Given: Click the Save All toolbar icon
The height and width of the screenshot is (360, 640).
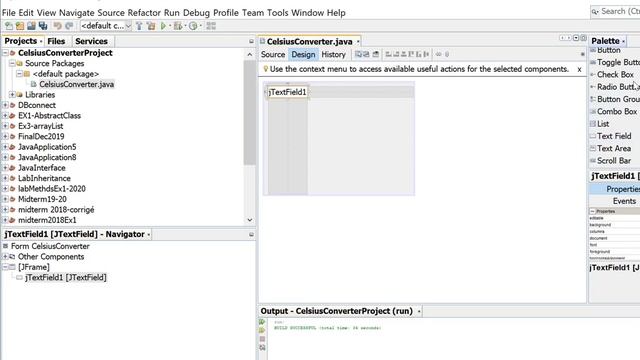Looking at the screenshot, I should (x=43, y=26).
